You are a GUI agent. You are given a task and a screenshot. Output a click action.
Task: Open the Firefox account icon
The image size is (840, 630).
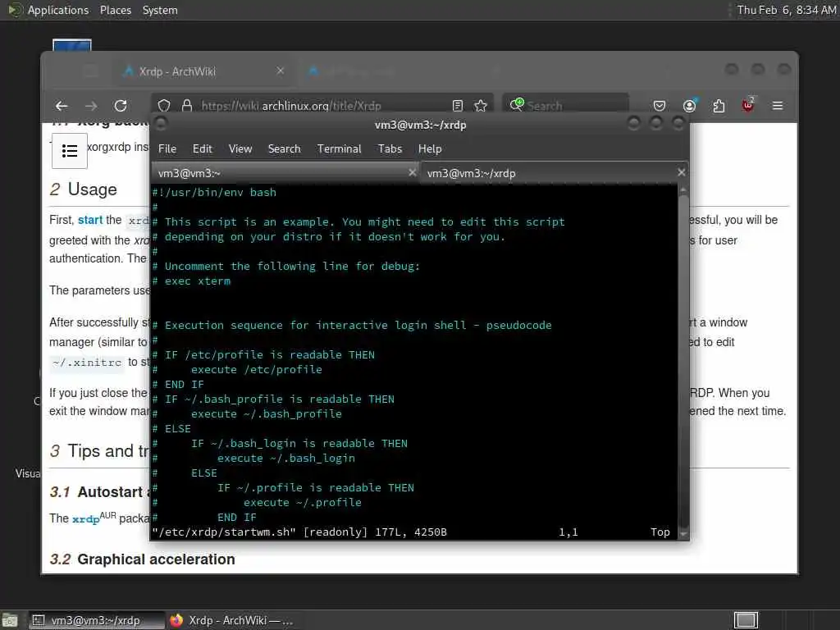[689, 106]
